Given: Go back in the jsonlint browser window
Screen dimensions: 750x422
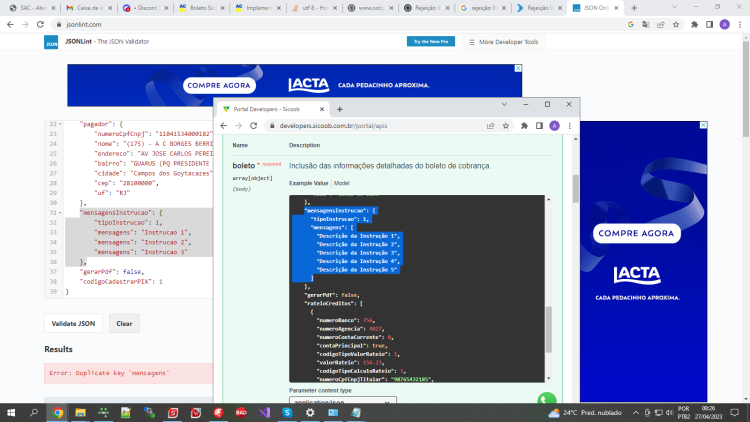Looking at the screenshot, I should pyautogui.click(x=11, y=24).
